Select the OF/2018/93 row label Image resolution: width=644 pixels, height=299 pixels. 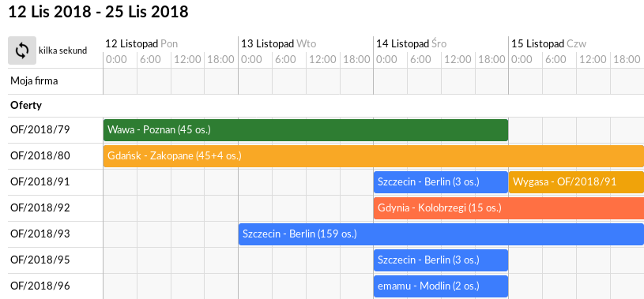(40, 234)
